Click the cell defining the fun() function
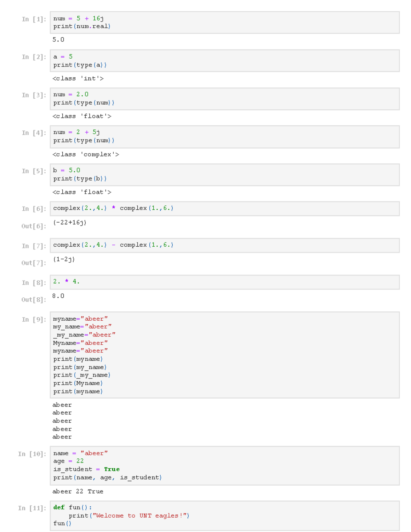The image size is (411, 532). [x=224, y=516]
